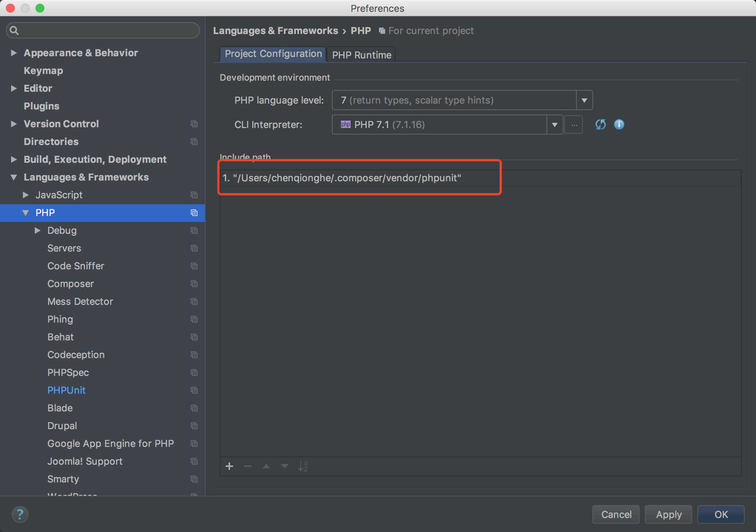
Task: Expand the Build, Execution, Deployment section
Action: [x=13, y=159]
